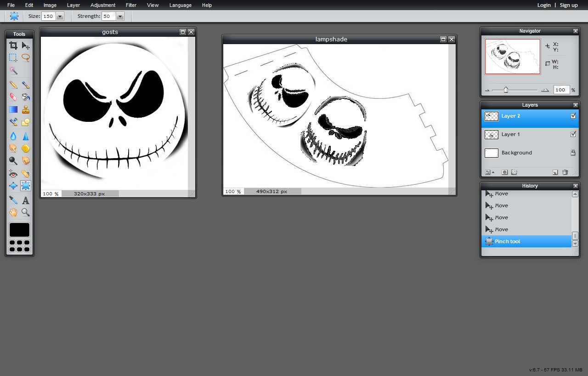588x376 pixels.
Task: Select the Zoom magnifier tool
Action: (x=26, y=212)
